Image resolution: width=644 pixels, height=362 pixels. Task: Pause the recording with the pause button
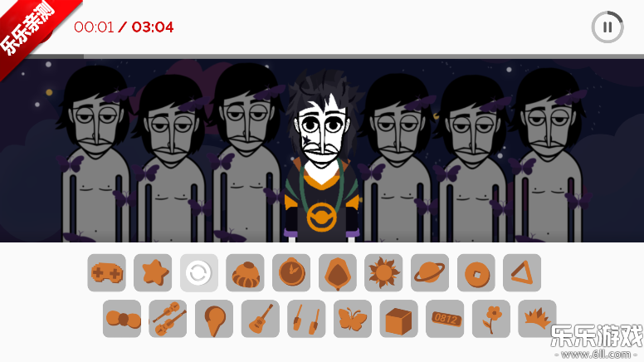(x=607, y=27)
